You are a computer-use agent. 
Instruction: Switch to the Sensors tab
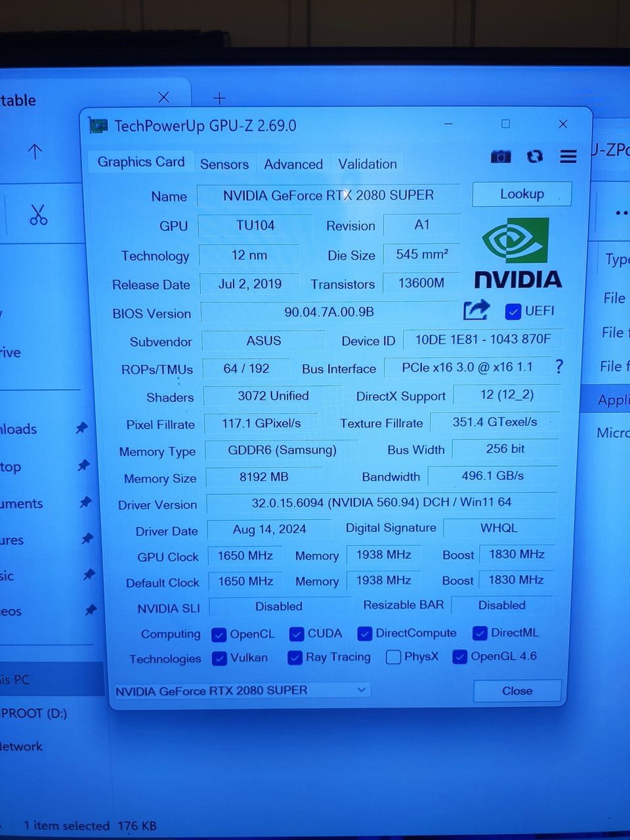click(224, 164)
